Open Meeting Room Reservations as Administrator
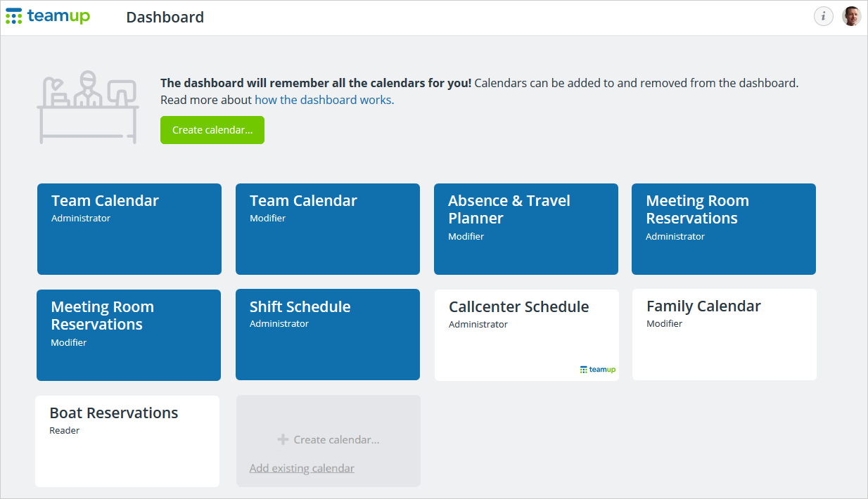The height and width of the screenshot is (499, 868). pos(724,229)
